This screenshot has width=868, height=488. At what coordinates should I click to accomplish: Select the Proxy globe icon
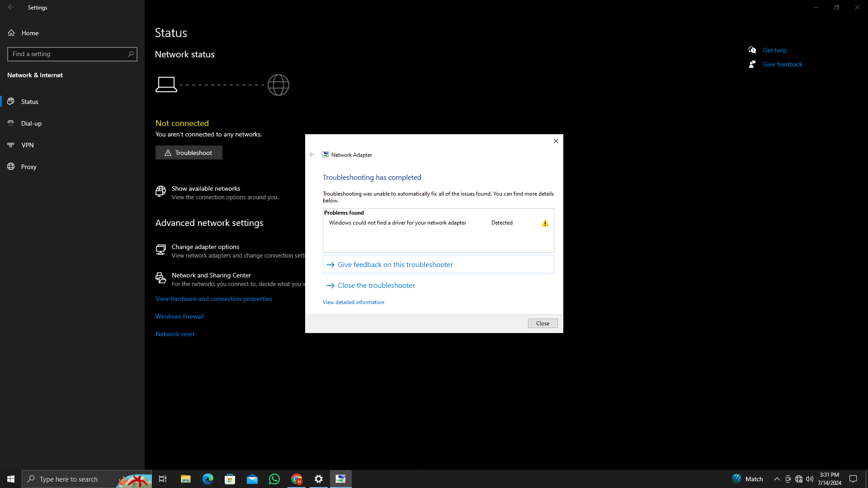tap(11, 167)
